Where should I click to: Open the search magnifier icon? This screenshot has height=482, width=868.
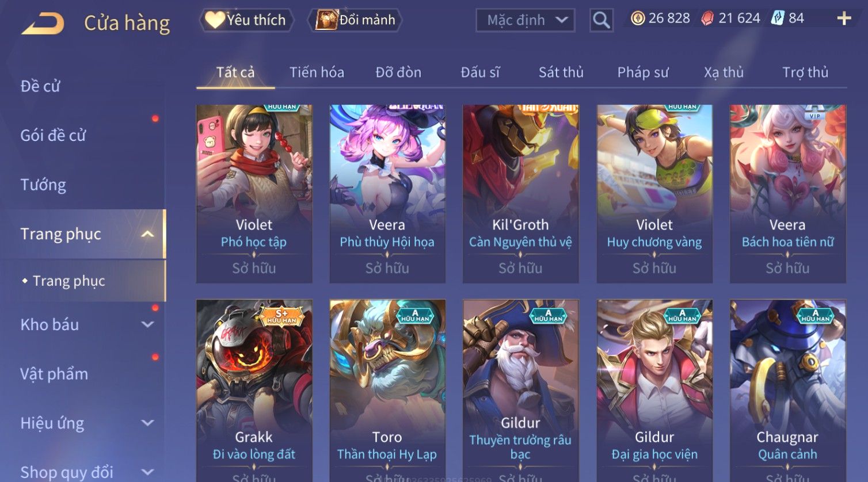point(601,20)
